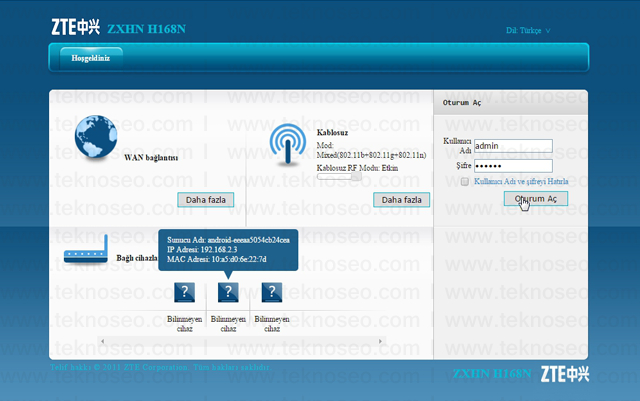Image resolution: width=640 pixels, height=401 pixels.
Task: Click the WAN connection globe icon
Action: 96,136
